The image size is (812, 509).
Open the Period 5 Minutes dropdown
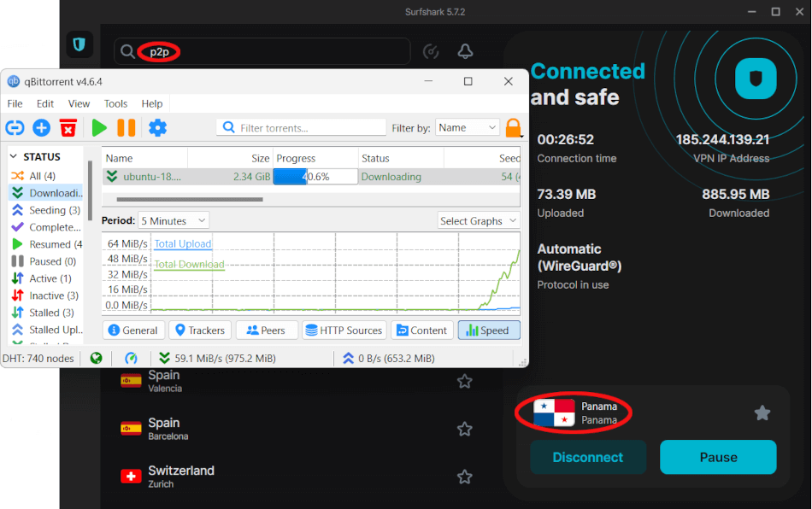174,221
